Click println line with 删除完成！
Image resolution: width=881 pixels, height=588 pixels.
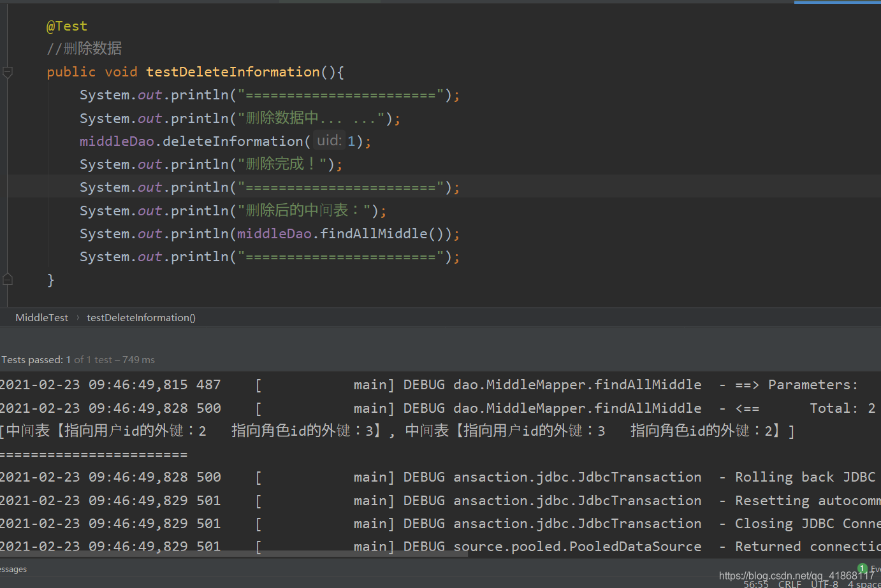pos(211,164)
